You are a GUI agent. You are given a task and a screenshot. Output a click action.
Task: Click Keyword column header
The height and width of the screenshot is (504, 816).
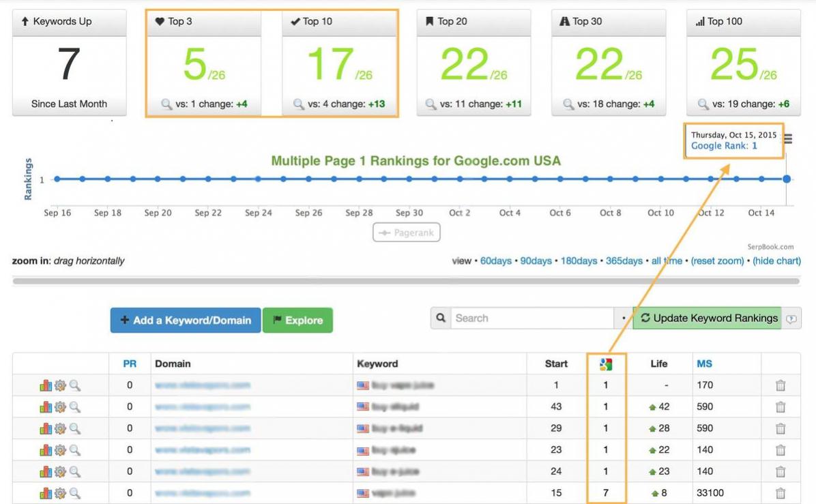tap(377, 364)
